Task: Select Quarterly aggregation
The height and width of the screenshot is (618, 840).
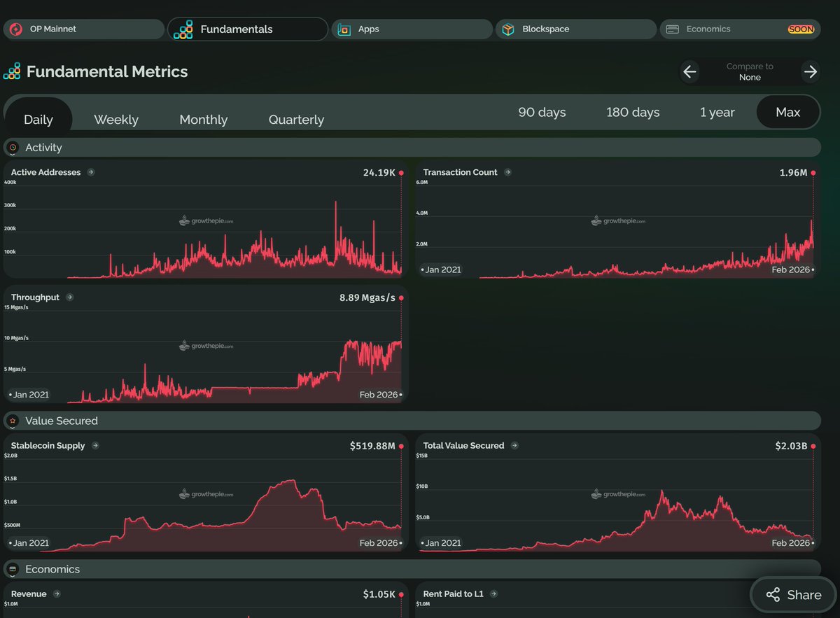Action: (x=296, y=120)
